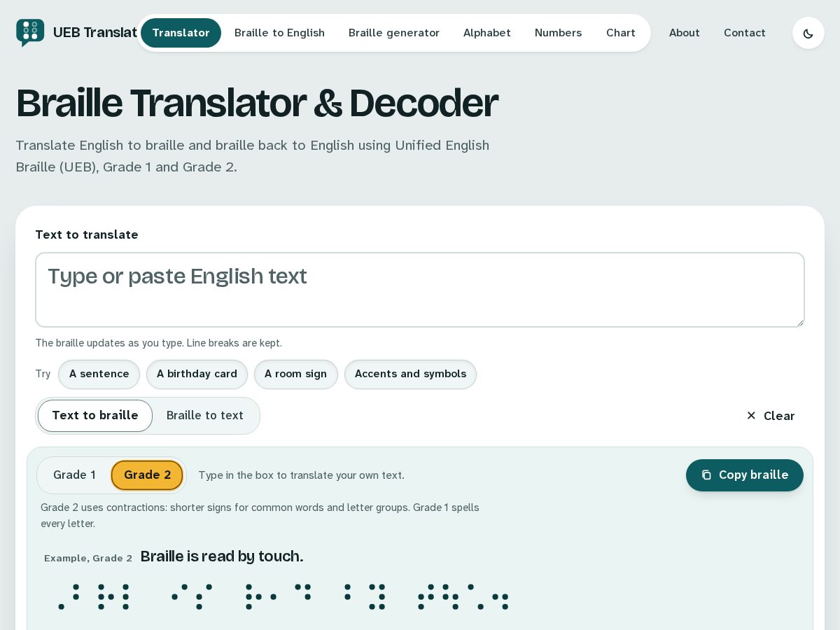Focus the English text input box
Viewport: 840px width, 630px height.
[x=420, y=290]
